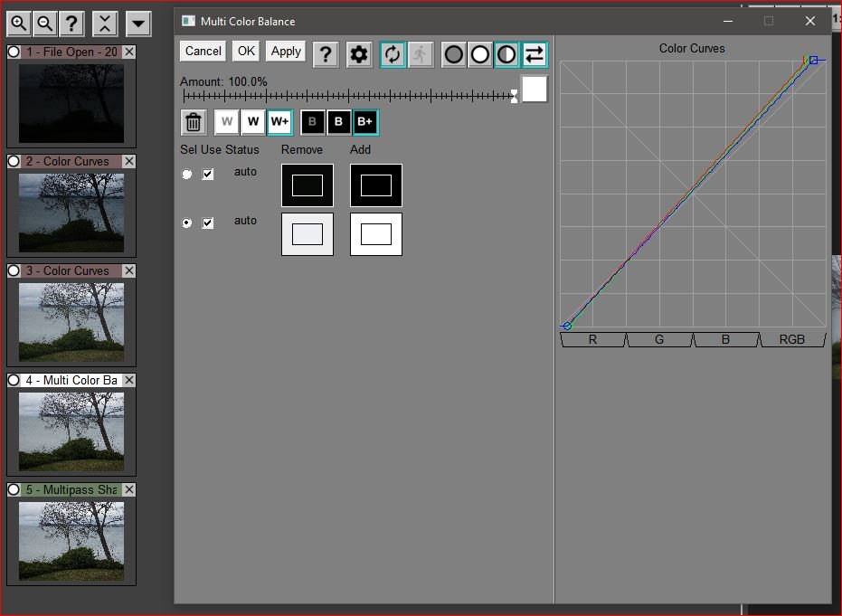This screenshot has height=616, width=842.
Task: Open the toolbar dropdown arrow
Action: pos(137,24)
